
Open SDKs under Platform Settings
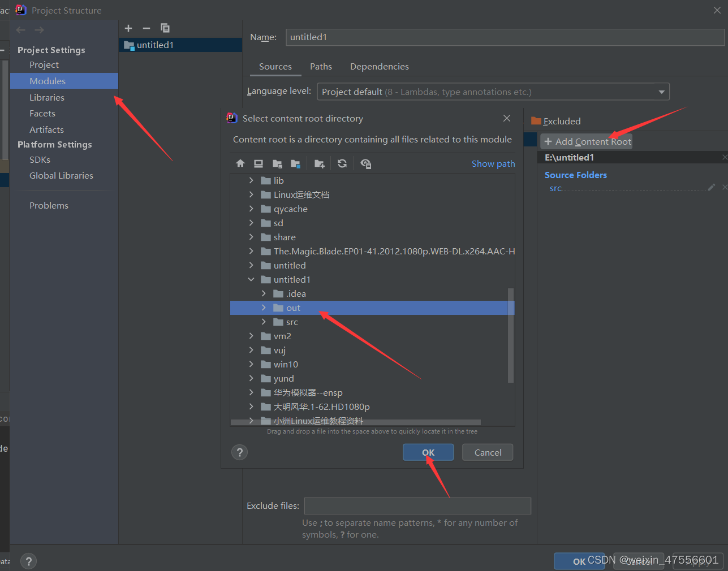pyautogui.click(x=40, y=159)
